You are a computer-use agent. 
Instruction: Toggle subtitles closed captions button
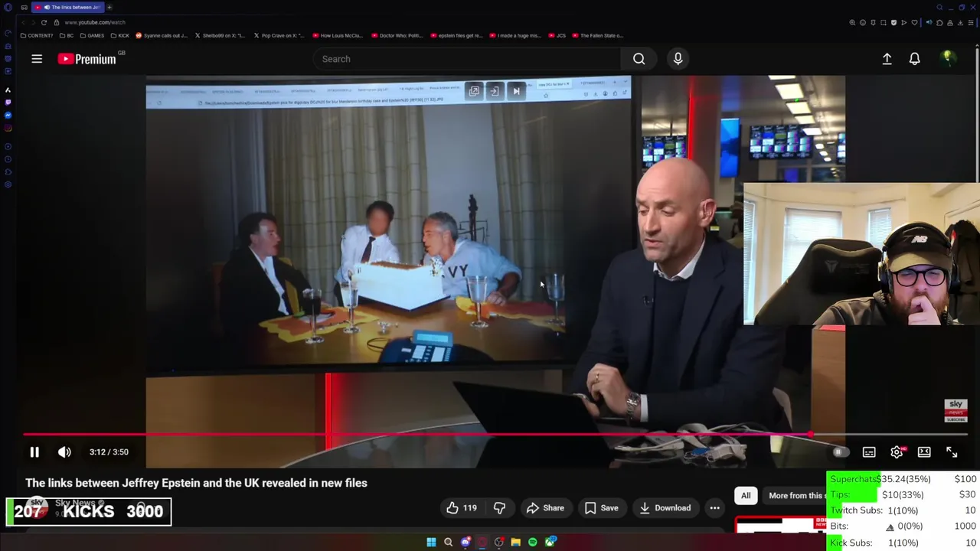click(869, 452)
